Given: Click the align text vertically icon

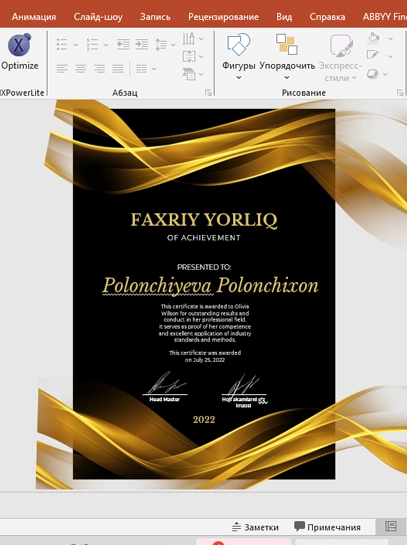Looking at the screenshot, I should [189, 56].
